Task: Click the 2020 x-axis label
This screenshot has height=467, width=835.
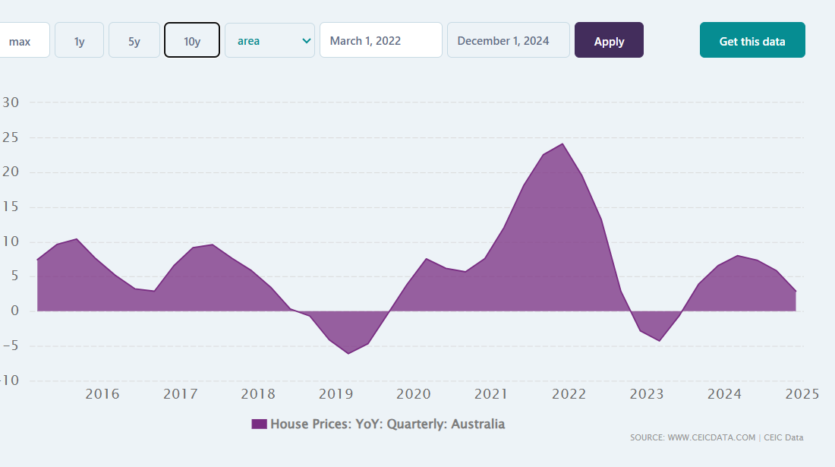Action: click(413, 394)
